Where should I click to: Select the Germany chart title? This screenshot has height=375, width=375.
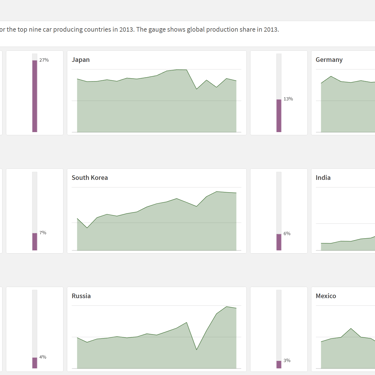pyautogui.click(x=329, y=60)
